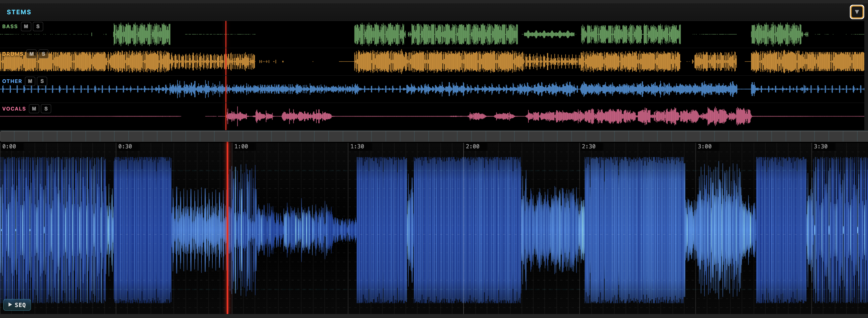
Task: Solo the VOCALS stem
Action: coord(46,108)
